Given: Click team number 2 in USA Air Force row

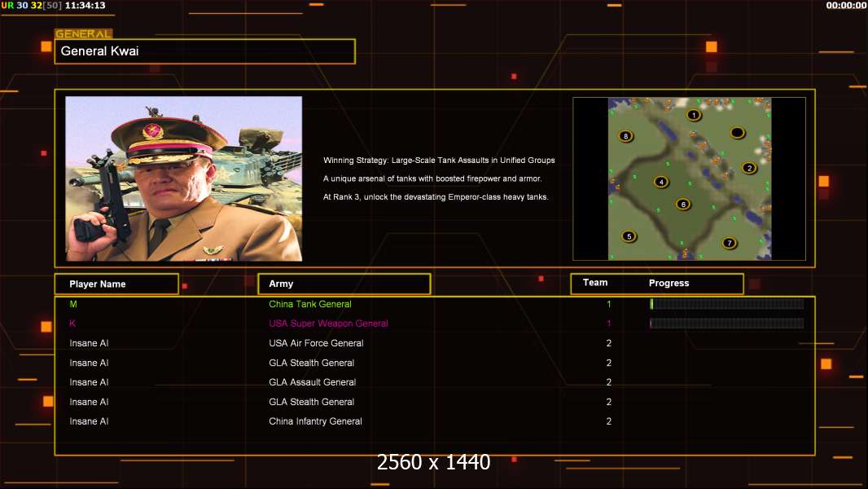Looking at the screenshot, I should [609, 343].
